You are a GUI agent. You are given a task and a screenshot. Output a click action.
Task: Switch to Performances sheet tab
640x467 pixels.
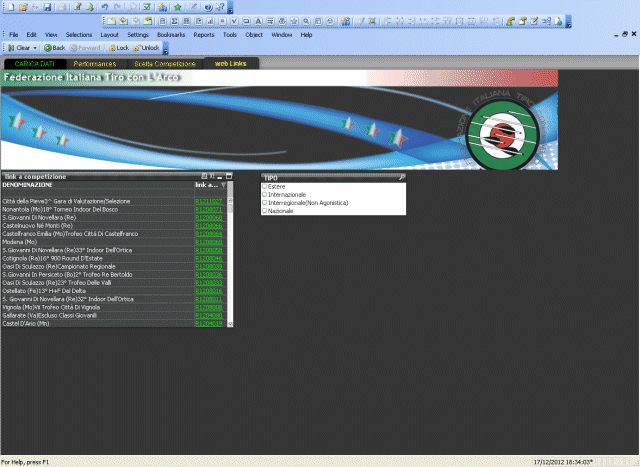click(x=95, y=64)
